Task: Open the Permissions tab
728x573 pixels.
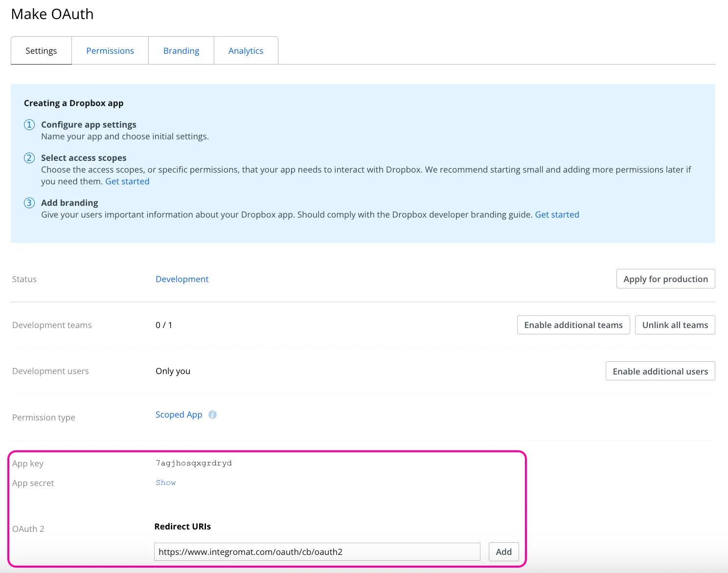Action: click(110, 50)
